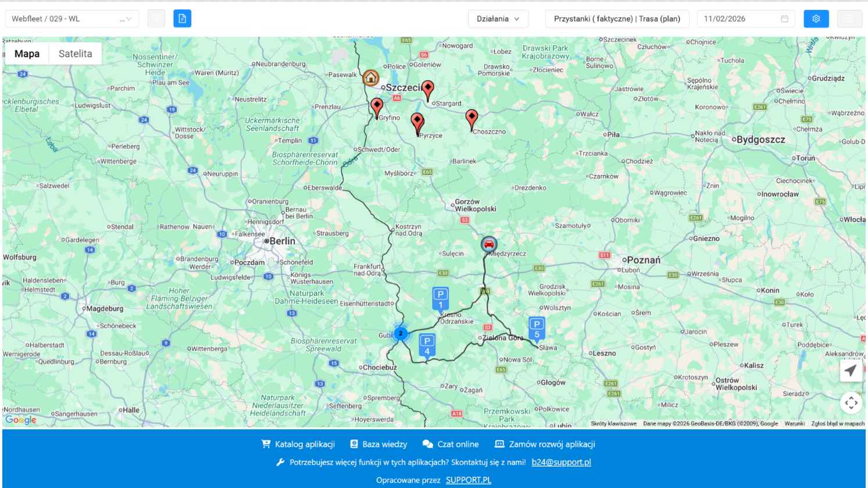Select parking marker P1 near Krosno Odrzańskie
Image resolution: width=868 pixels, height=488 pixels.
coord(440,298)
